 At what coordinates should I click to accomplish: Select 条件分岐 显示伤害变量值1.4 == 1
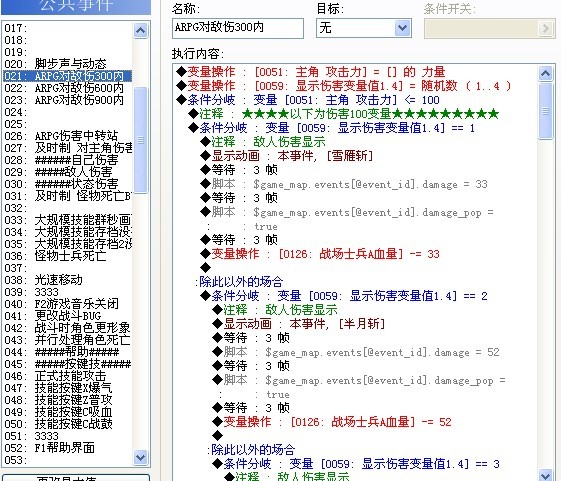tap(331, 128)
